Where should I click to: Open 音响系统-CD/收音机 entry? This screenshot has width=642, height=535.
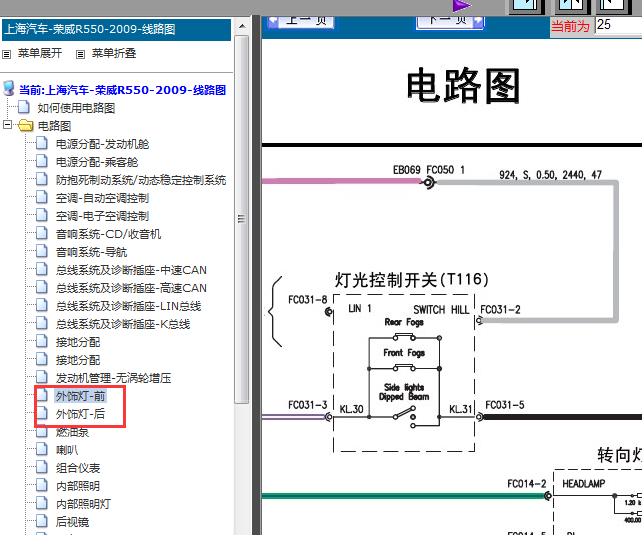[x=109, y=234]
